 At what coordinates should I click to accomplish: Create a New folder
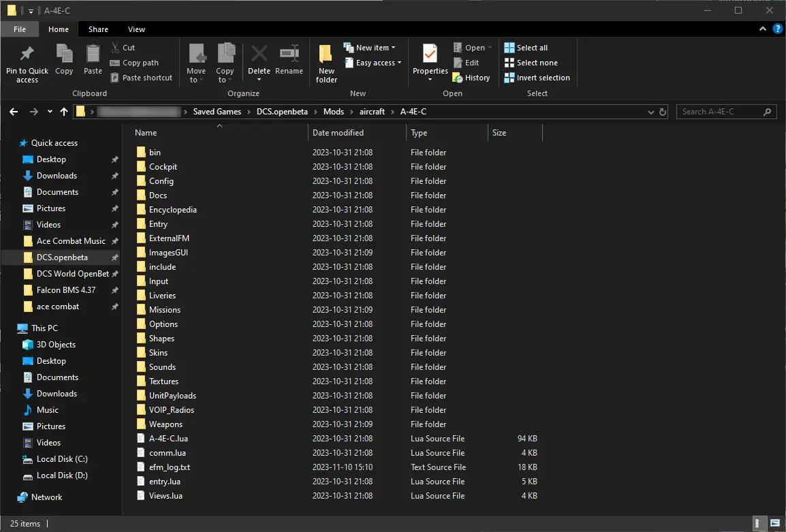coord(326,63)
